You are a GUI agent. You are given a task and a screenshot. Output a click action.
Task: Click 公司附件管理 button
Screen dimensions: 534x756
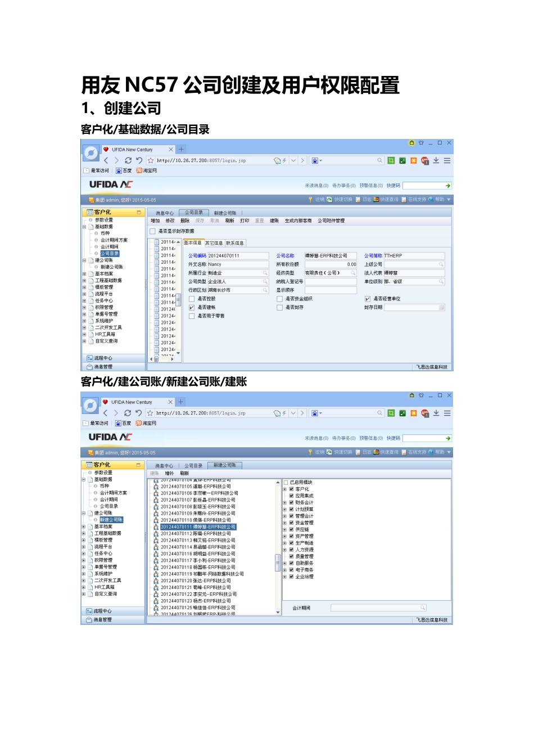pos(331,221)
